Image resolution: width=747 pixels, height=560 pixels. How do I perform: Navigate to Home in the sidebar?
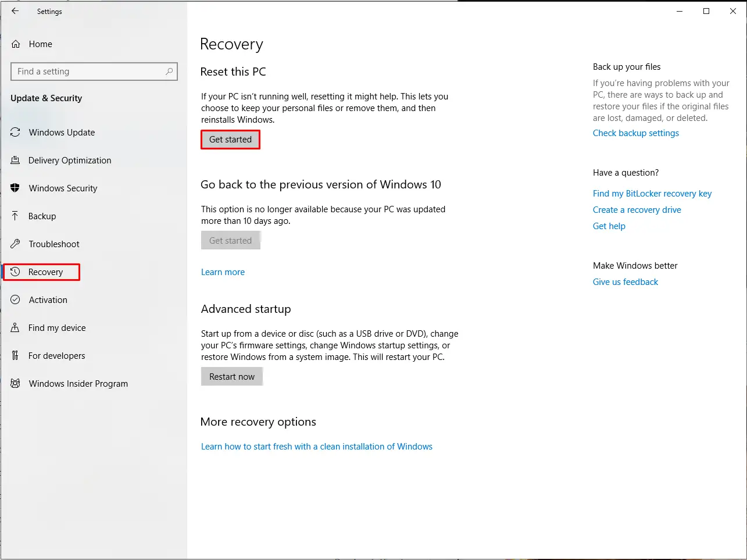(41, 44)
